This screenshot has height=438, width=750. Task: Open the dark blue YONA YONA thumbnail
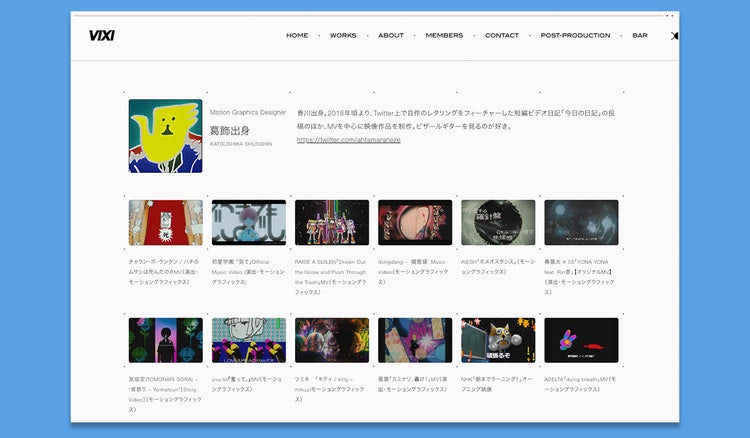(x=582, y=222)
